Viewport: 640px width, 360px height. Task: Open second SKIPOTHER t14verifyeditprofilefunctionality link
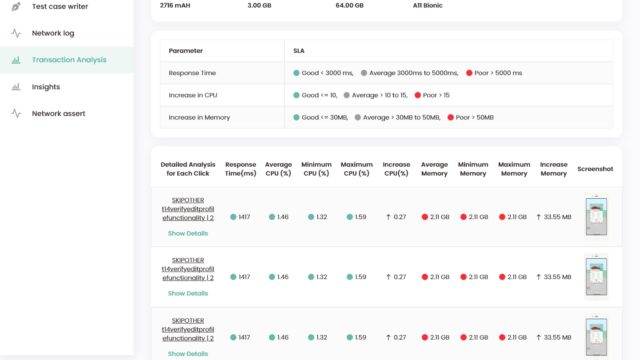pos(188,269)
